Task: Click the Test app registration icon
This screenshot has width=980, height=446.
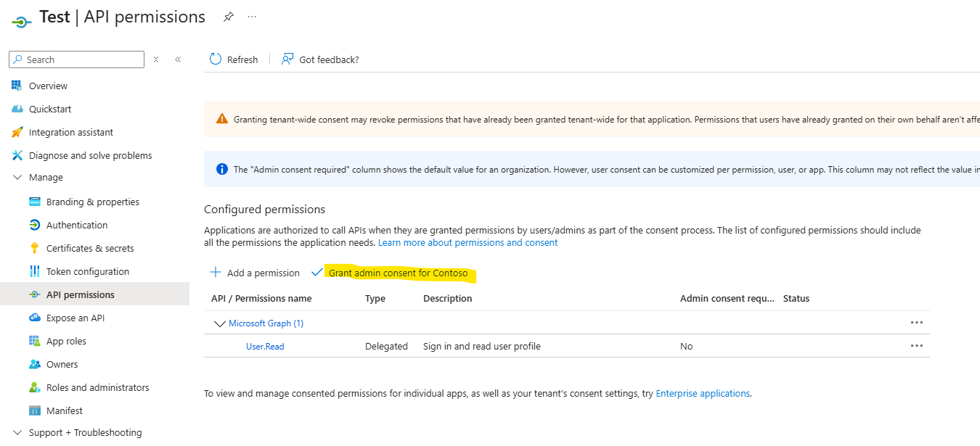Action: coord(22,22)
